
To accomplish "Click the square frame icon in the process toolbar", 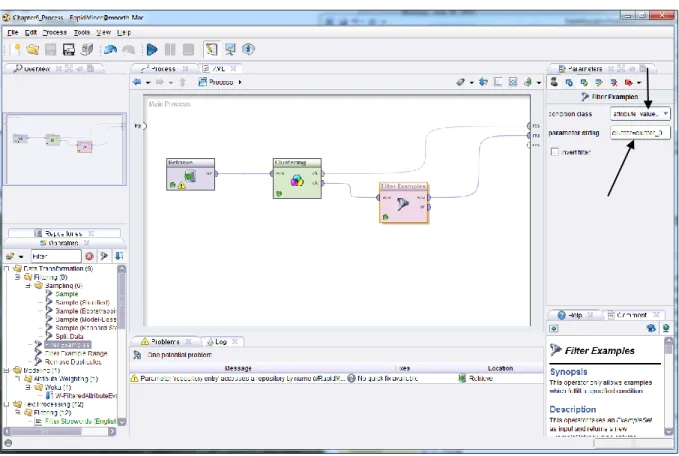I will tap(498, 82).
